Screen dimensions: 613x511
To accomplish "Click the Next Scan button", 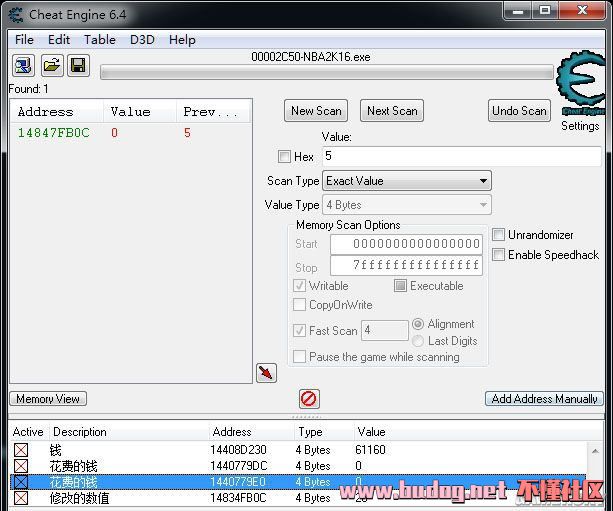I will [x=392, y=111].
